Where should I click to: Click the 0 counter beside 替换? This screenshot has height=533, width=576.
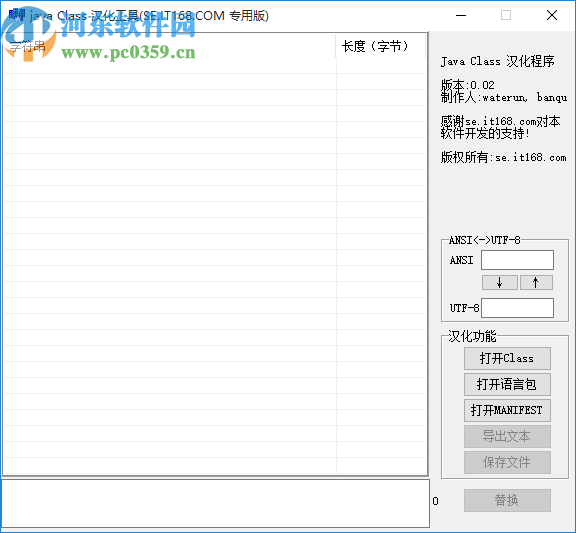pyautogui.click(x=435, y=501)
